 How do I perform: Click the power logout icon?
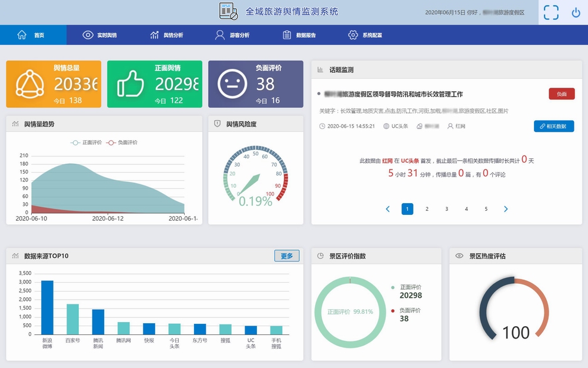coord(576,12)
